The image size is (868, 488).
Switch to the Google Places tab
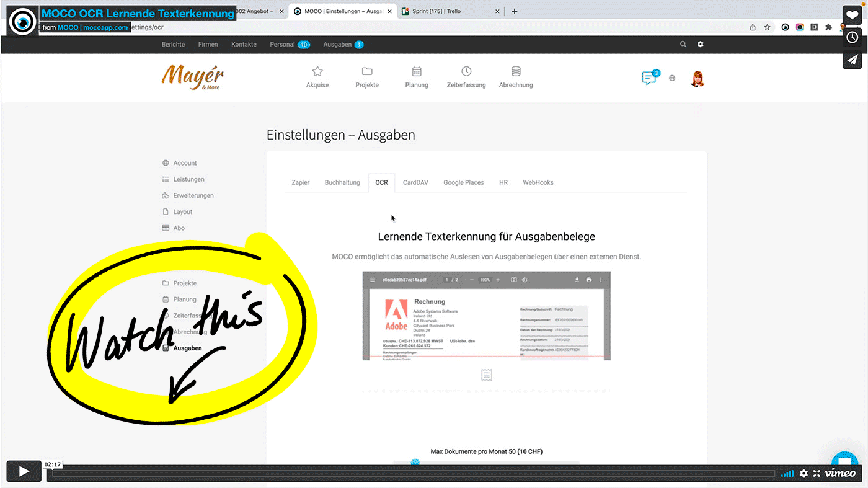pos(464,182)
